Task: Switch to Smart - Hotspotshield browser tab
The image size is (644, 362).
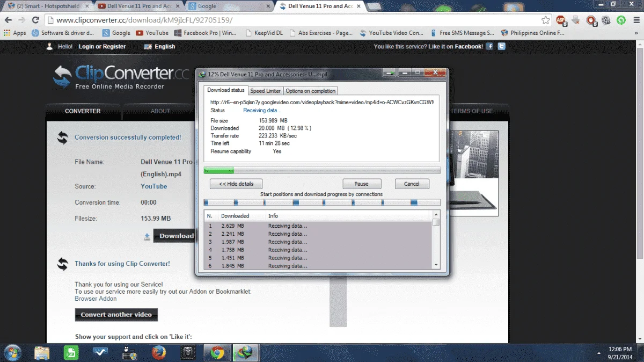Action: click(48, 6)
